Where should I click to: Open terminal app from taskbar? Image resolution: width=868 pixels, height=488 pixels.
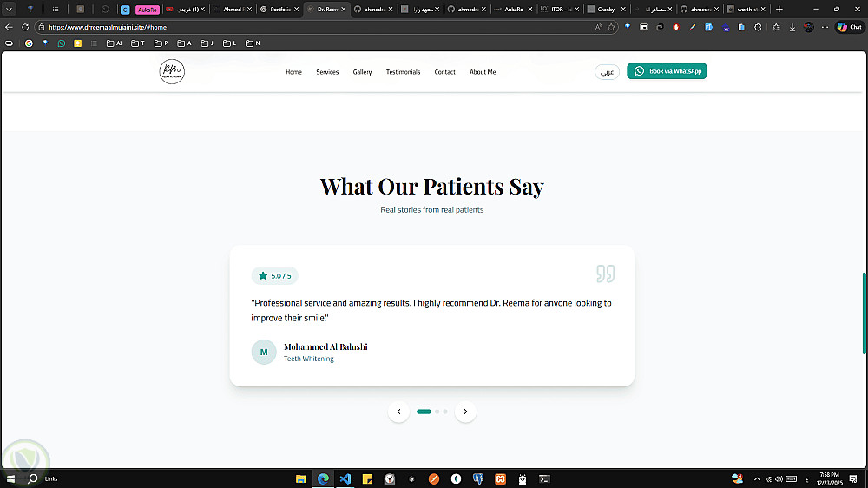click(545, 479)
